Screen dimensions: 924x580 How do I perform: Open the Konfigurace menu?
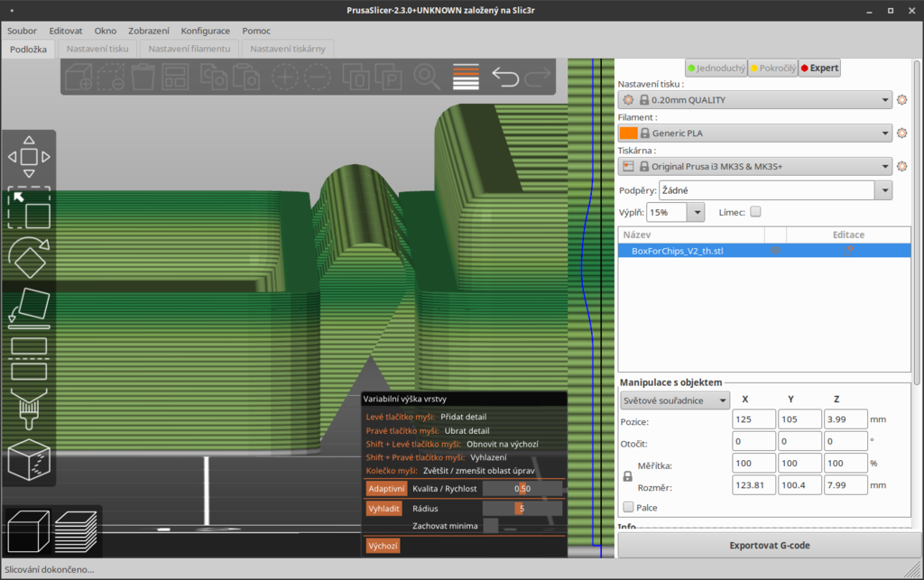[x=205, y=31]
